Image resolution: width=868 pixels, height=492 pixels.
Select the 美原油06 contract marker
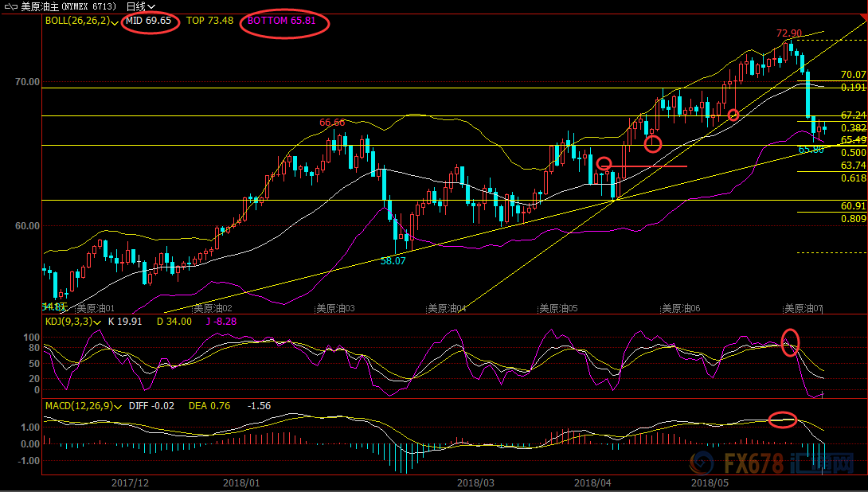(681, 308)
